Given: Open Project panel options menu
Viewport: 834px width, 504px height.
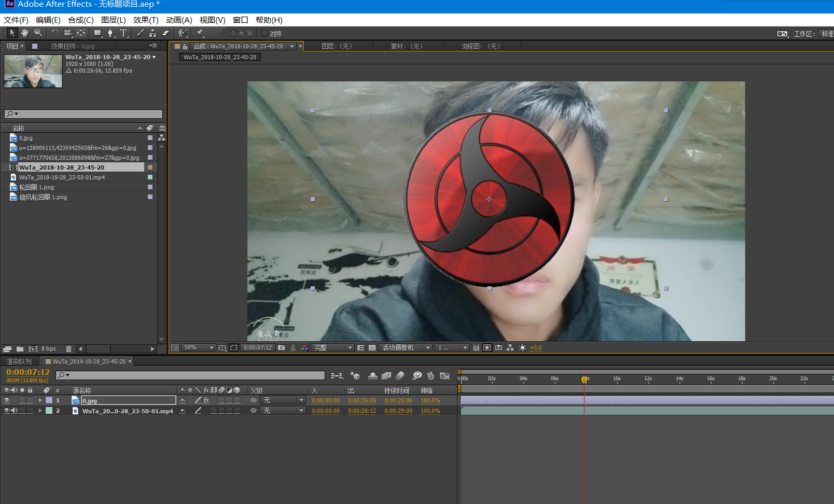Looking at the screenshot, I should click(x=153, y=46).
